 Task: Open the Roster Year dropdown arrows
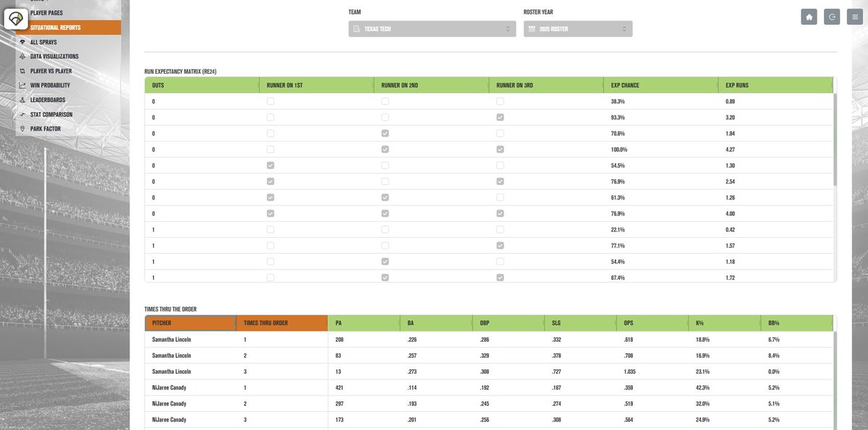624,29
